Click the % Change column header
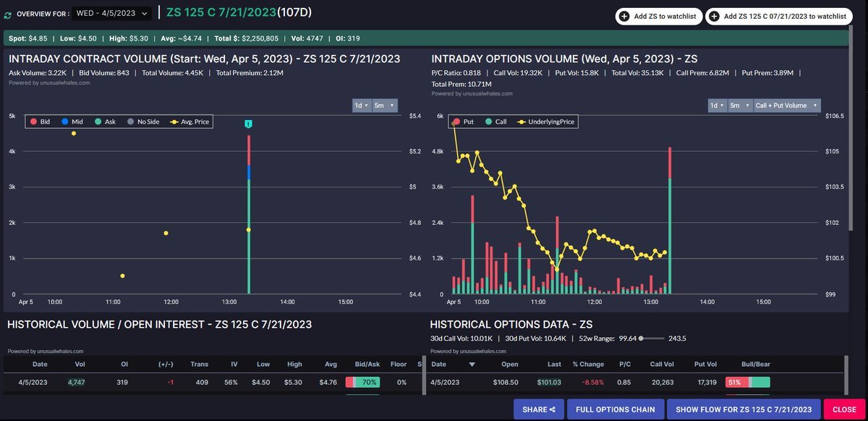The height and width of the screenshot is (421, 868). click(587, 364)
